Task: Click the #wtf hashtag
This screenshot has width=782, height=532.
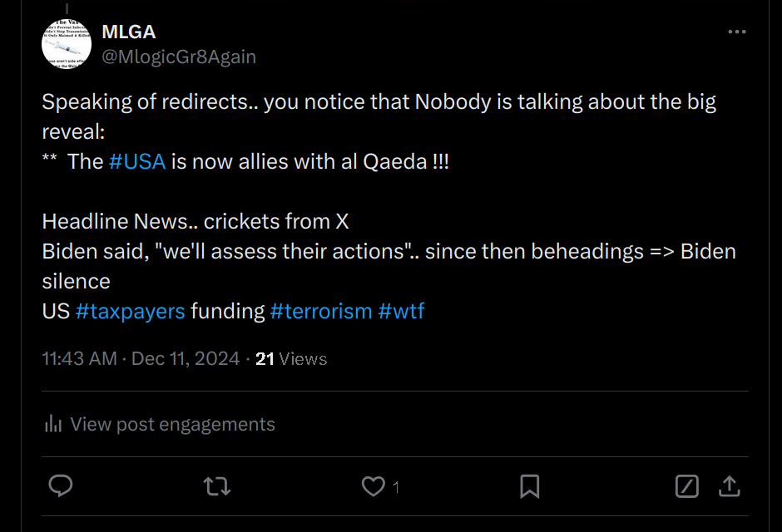Action: click(x=401, y=312)
